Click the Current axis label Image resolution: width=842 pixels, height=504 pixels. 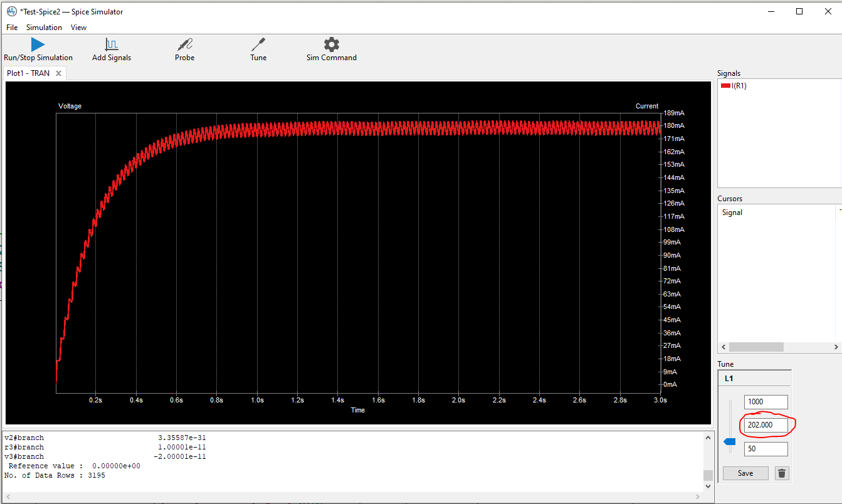647,106
